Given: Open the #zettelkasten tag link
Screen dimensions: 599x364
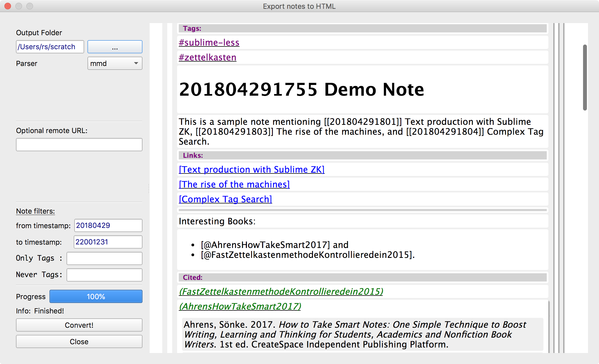Looking at the screenshot, I should tap(207, 57).
